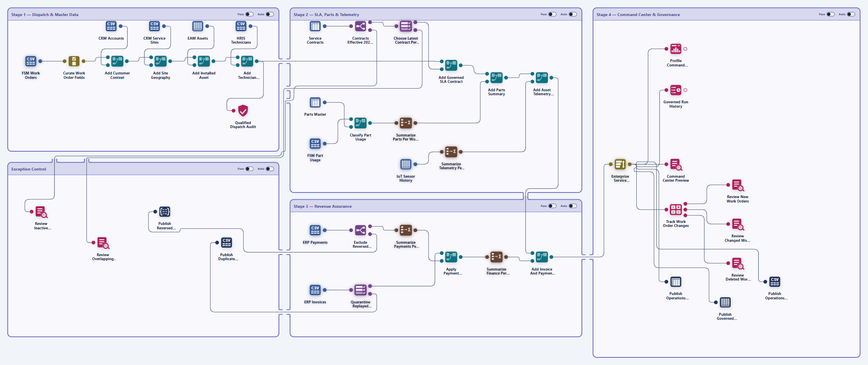Click the output port of FSM Work Orders
The height and width of the screenshot is (365, 868).
pos(40,61)
